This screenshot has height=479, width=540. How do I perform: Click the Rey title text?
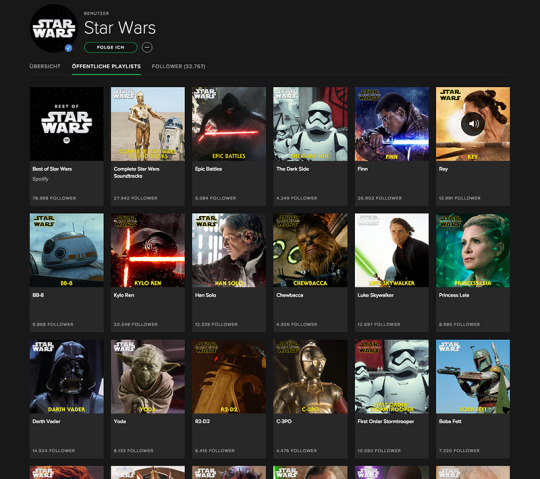tap(443, 169)
